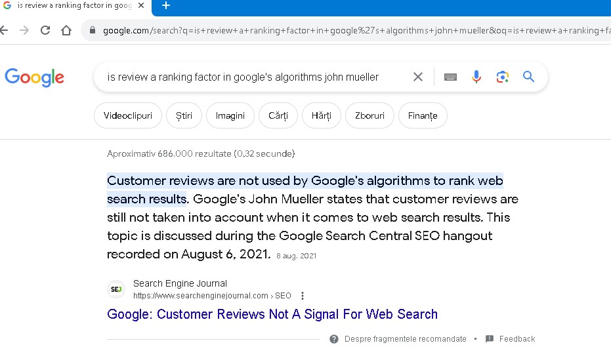This screenshot has width=611, height=364.
Task: Click the browser back arrow
Action: click(3, 30)
